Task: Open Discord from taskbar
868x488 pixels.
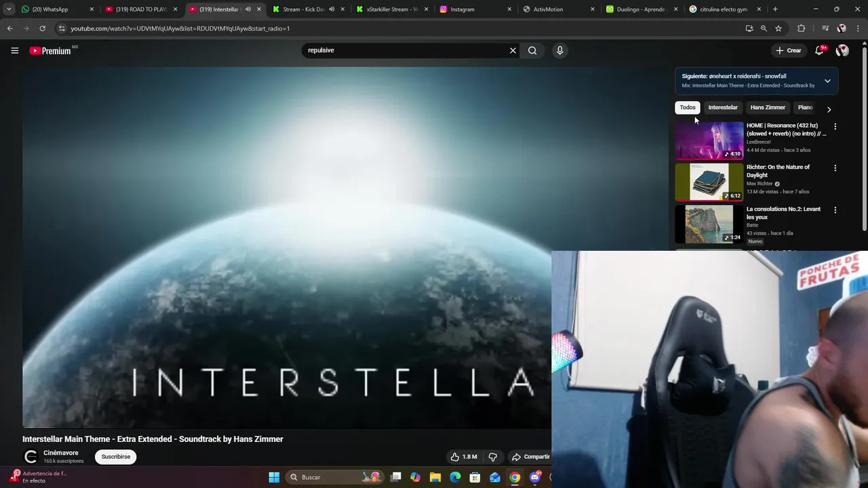Action: click(534, 477)
